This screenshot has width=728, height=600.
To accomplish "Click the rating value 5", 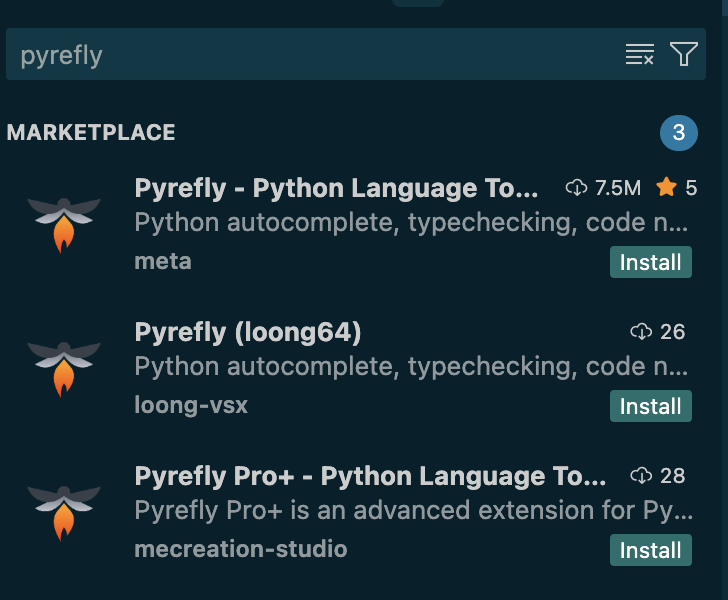I will pos(691,188).
